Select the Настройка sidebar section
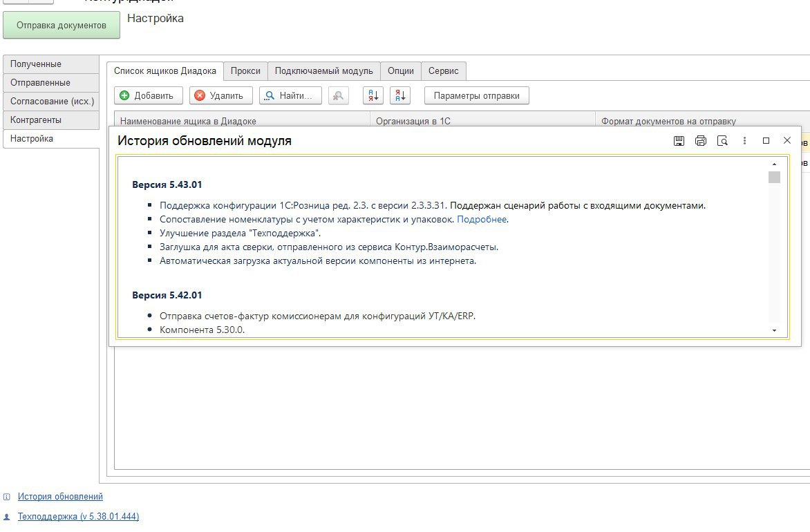This screenshot has height=532, width=810. (x=50, y=138)
